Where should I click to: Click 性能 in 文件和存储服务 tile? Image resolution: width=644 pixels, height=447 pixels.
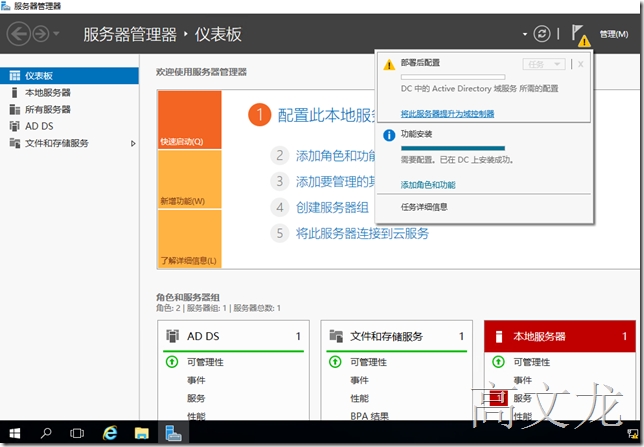point(359,399)
